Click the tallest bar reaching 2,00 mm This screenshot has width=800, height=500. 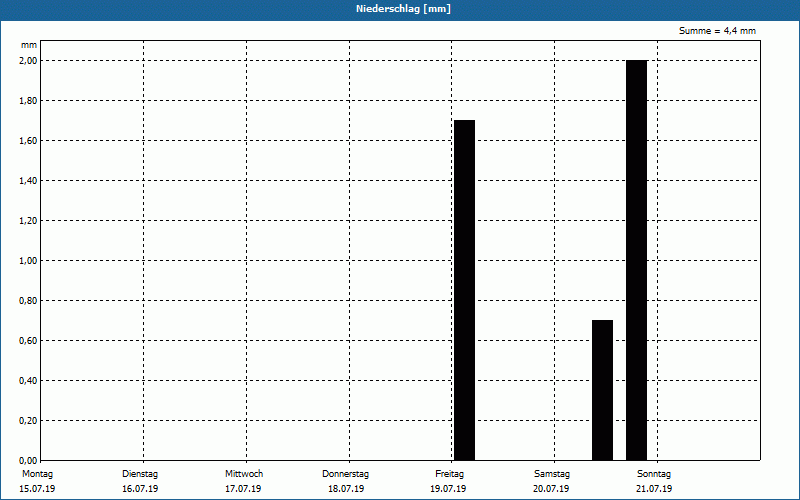[636, 260]
